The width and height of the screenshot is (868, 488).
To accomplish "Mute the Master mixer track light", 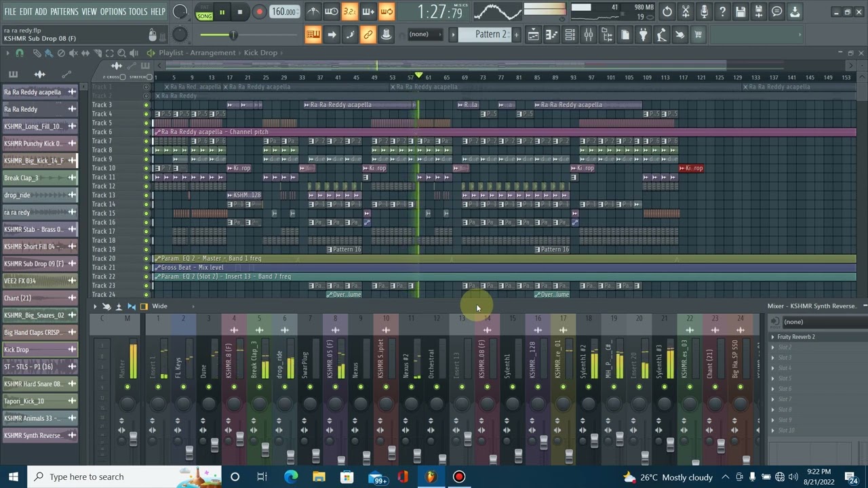I will (x=127, y=387).
